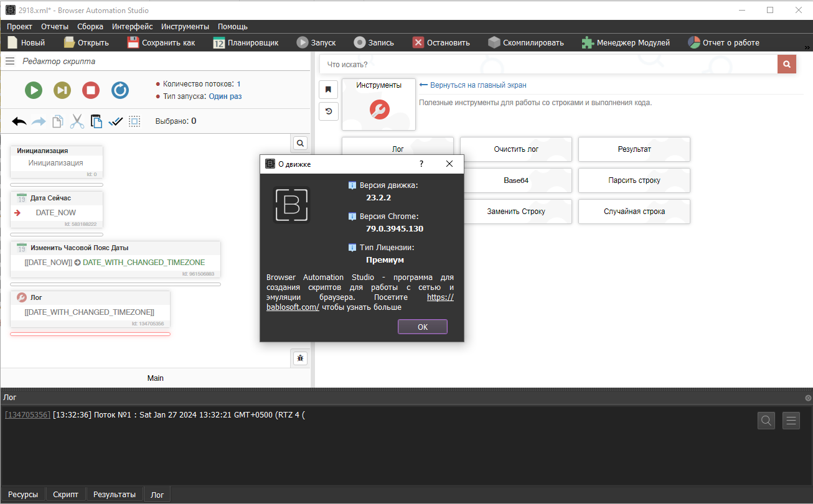Click OK in the О движке dialog
This screenshot has height=504, width=813.
[422, 327]
